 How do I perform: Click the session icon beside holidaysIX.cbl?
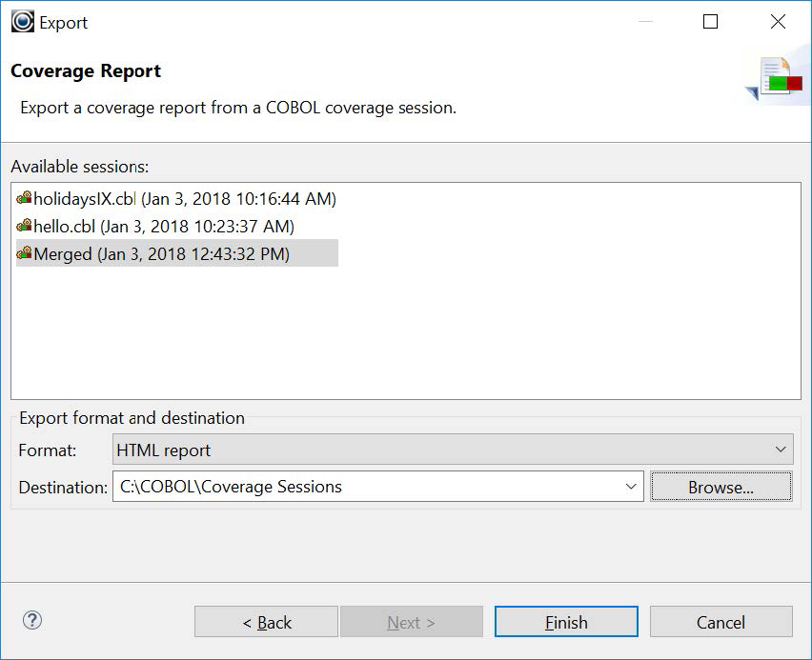23,199
